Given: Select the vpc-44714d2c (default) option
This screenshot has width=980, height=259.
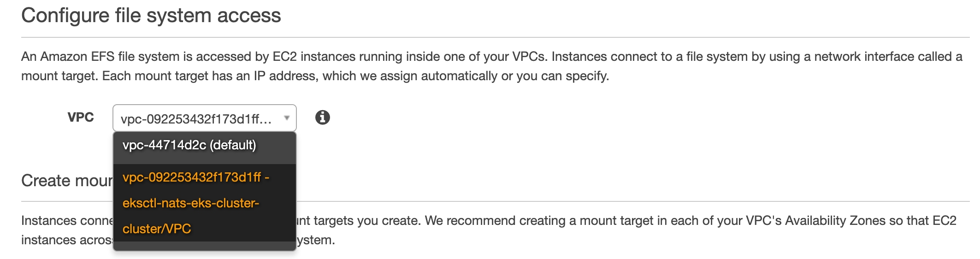Looking at the screenshot, I should (x=189, y=145).
